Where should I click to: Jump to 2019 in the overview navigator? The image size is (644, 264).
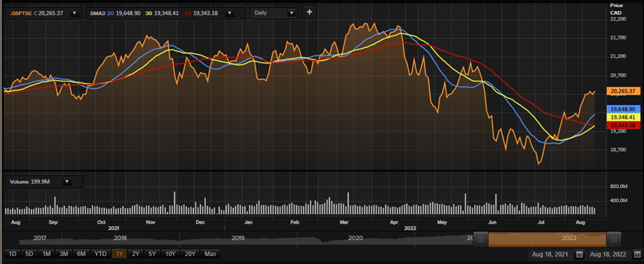click(238, 238)
